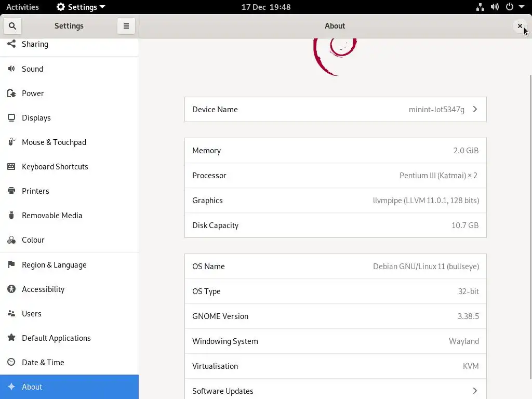
Task: Open Region & Language settings panel
Action: 69,264
